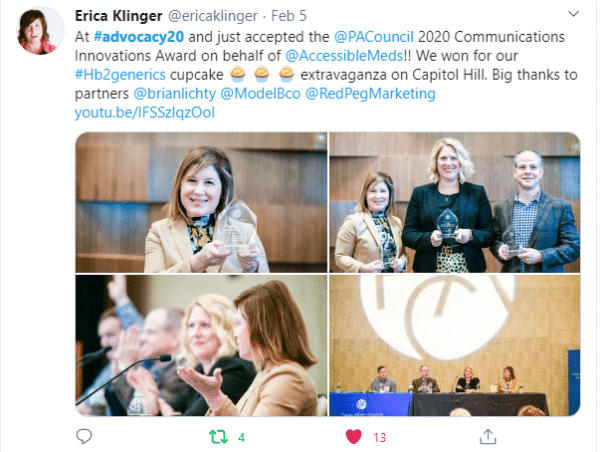
Task: Open the @RedPegMarketing mention
Action: tap(370, 94)
